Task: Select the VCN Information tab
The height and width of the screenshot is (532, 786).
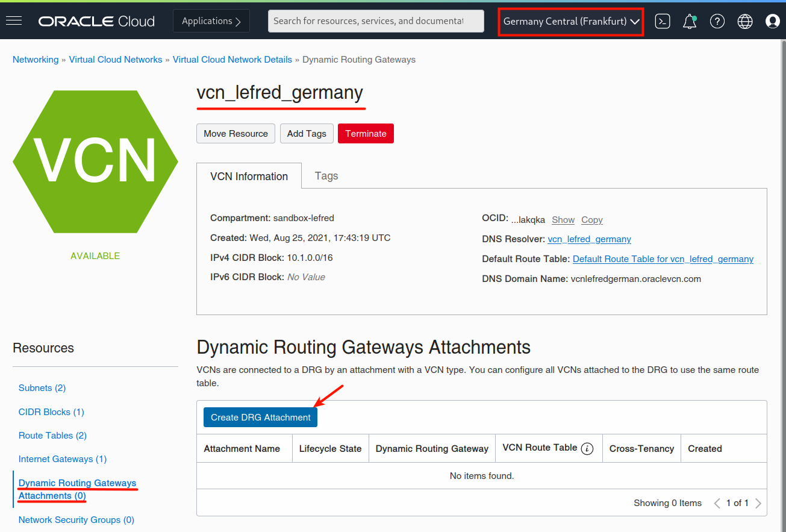Action: [249, 177]
